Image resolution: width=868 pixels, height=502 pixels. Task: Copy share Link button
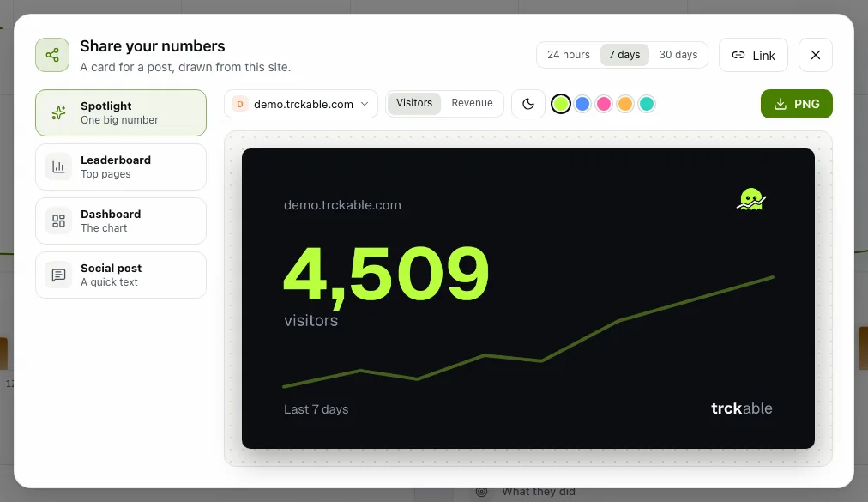[x=753, y=55]
